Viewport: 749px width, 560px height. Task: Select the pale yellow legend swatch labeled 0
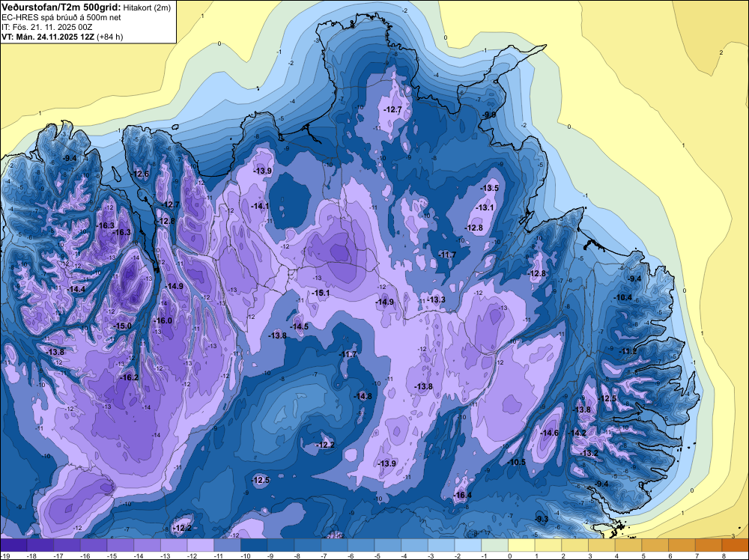click(521, 545)
